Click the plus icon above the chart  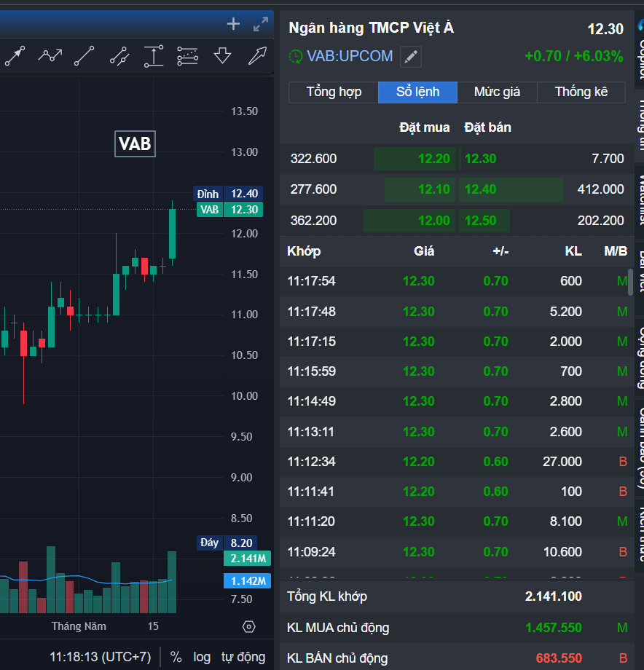pos(233,24)
